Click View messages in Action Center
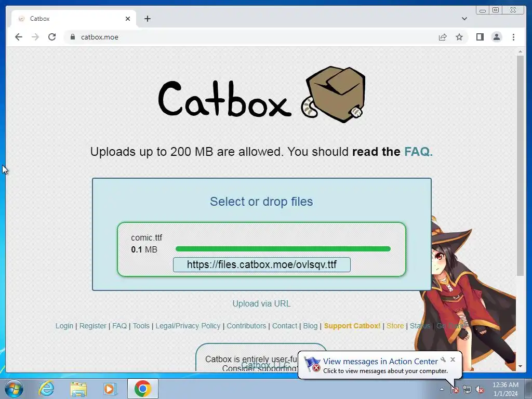 (380, 362)
